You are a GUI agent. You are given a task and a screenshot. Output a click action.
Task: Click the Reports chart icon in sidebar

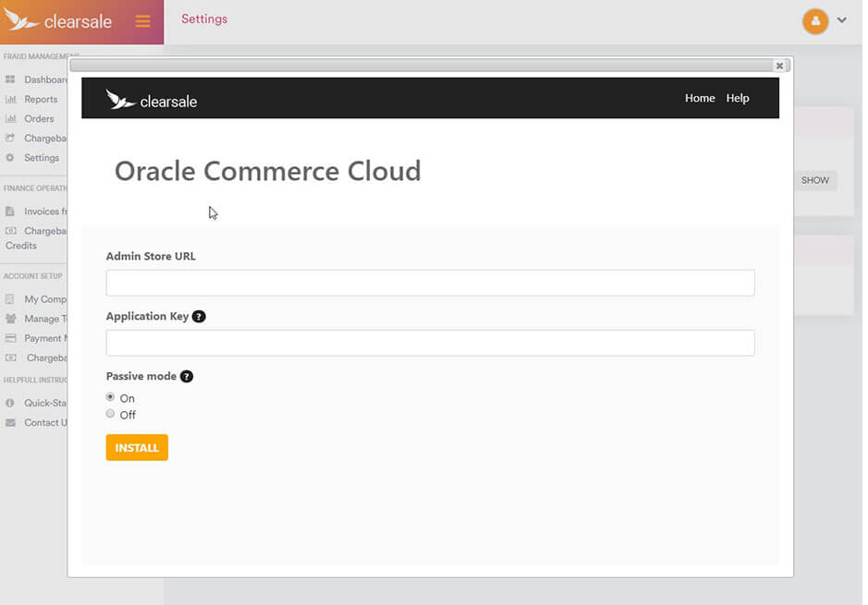[10, 99]
